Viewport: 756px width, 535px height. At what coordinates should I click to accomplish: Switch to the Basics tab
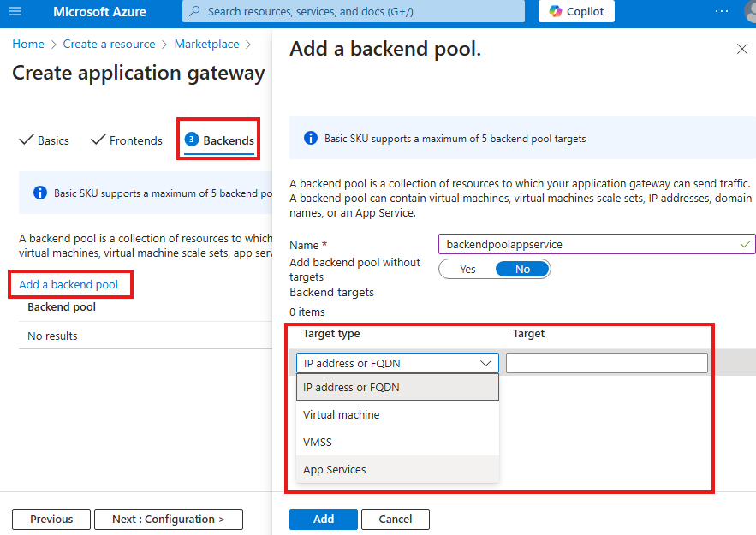45,140
